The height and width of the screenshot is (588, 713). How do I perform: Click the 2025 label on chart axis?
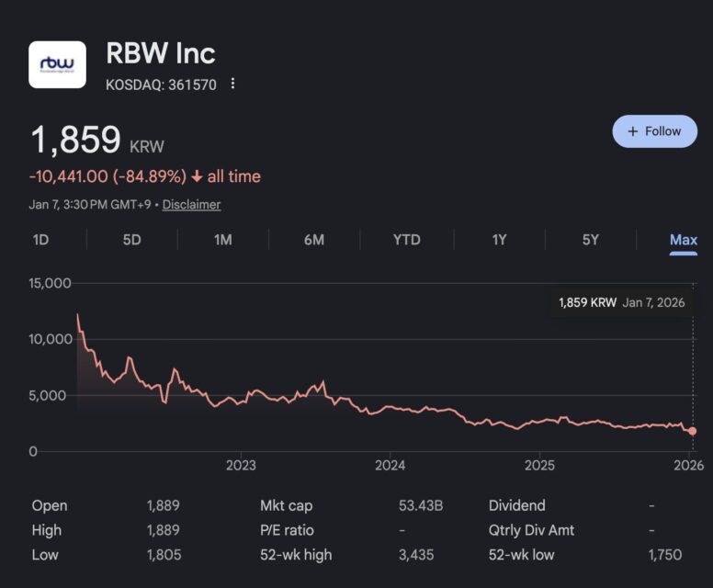point(539,465)
